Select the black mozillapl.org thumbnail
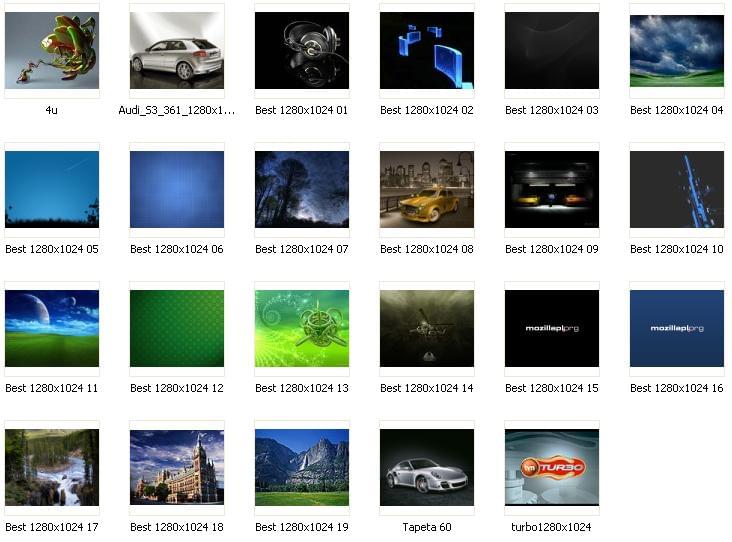Viewport: 732px width, 542px height. point(552,328)
